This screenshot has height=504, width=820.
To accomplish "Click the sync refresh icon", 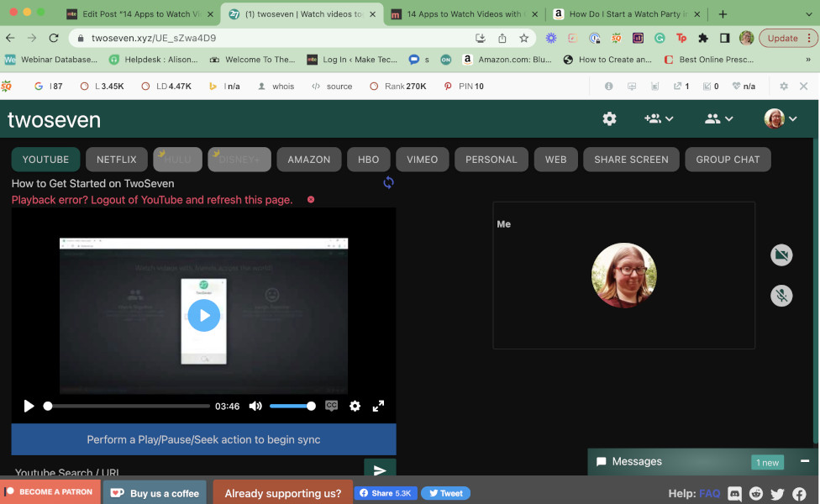I will pos(388,182).
